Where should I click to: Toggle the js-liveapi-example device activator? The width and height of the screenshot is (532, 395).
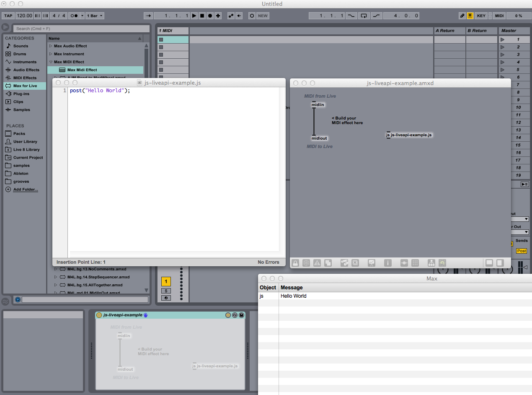coord(99,315)
